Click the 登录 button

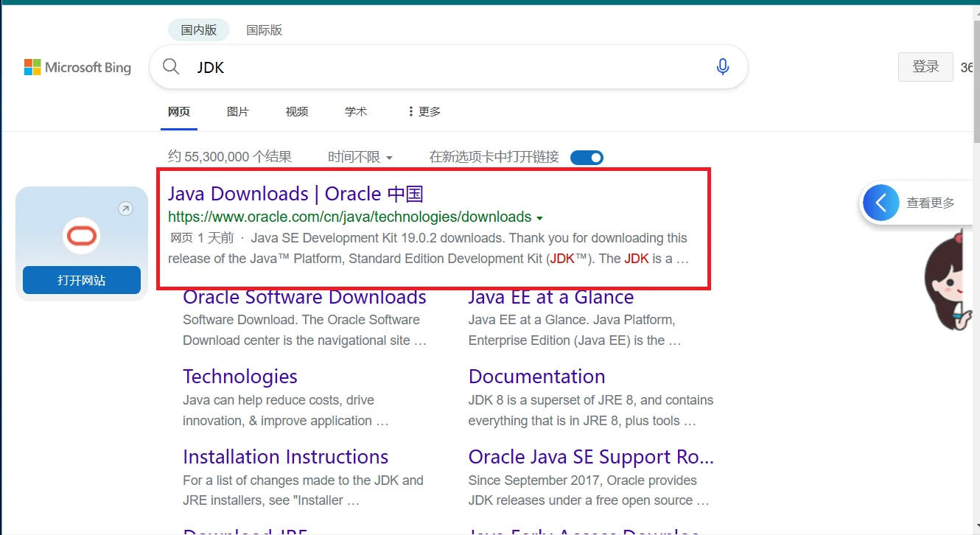click(x=925, y=67)
